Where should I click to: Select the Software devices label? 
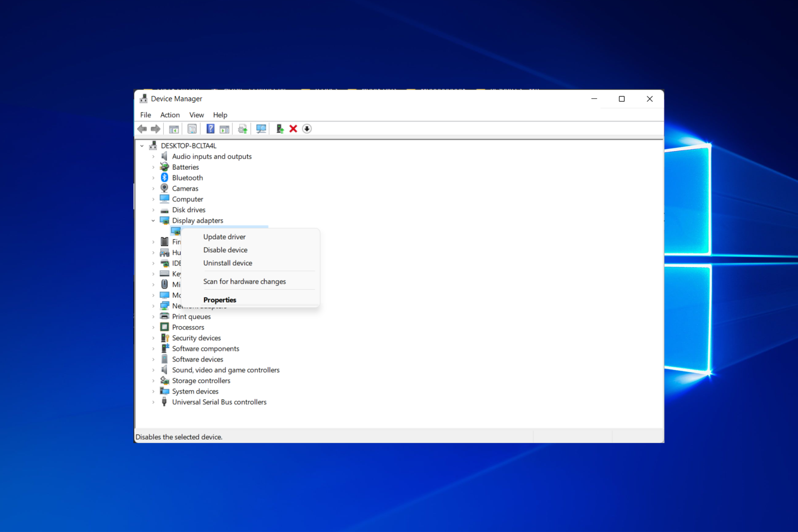[198, 359]
